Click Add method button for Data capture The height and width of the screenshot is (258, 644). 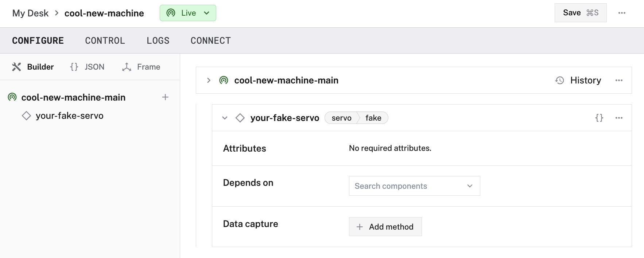click(x=385, y=227)
